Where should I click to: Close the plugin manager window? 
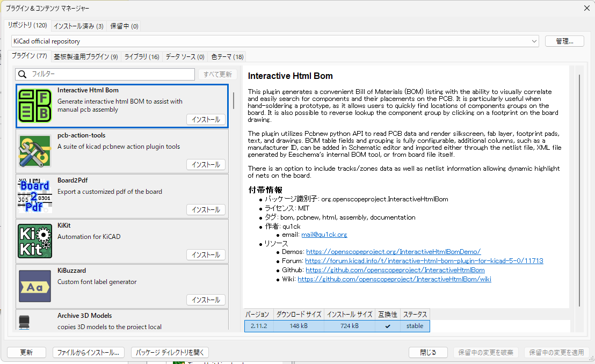pos(586,8)
